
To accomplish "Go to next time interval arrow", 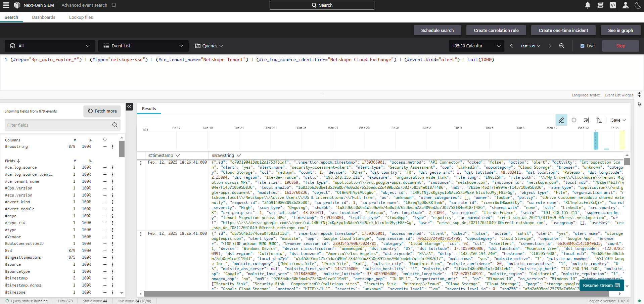I will pos(550,46).
